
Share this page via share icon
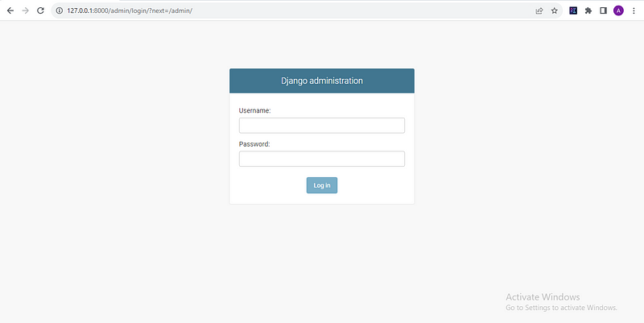point(539,10)
